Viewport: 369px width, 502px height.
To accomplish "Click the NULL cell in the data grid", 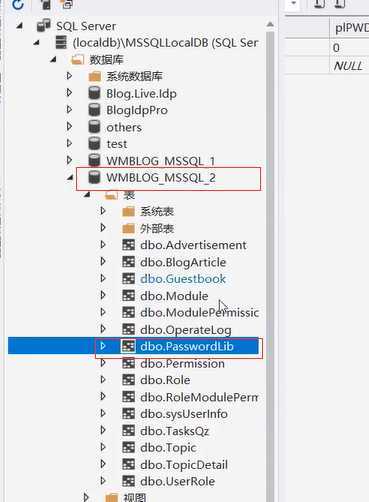I will tap(348, 66).
